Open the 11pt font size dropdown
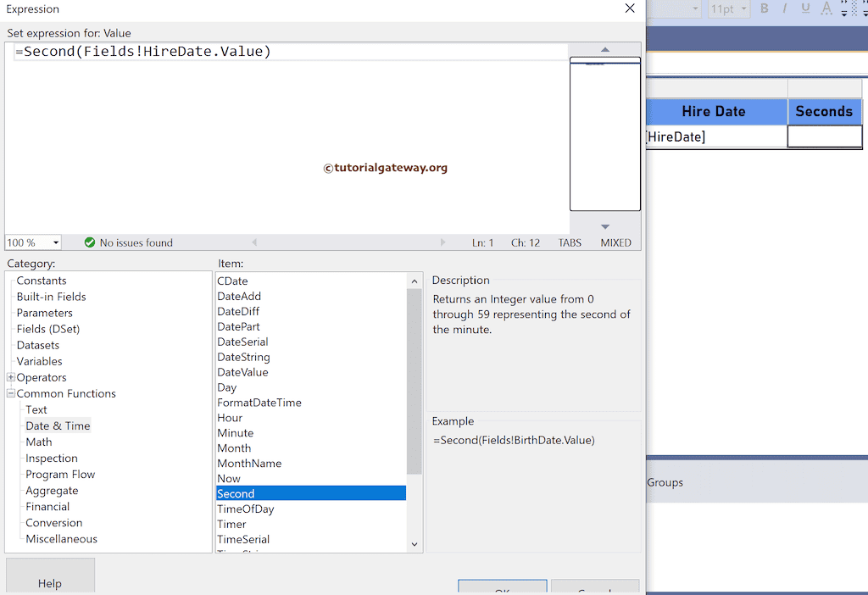Image resolution: width=868 pixels, height=595 pixels. point(744,8)
